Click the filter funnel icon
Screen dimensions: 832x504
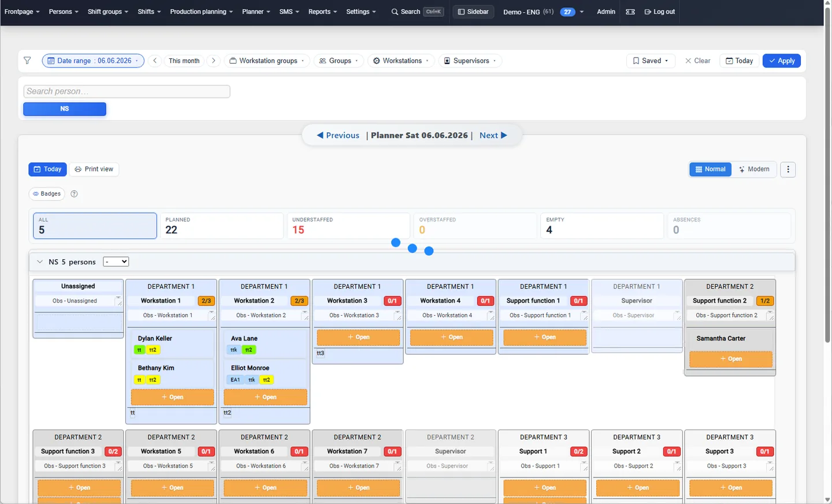[x=27, y=61]
